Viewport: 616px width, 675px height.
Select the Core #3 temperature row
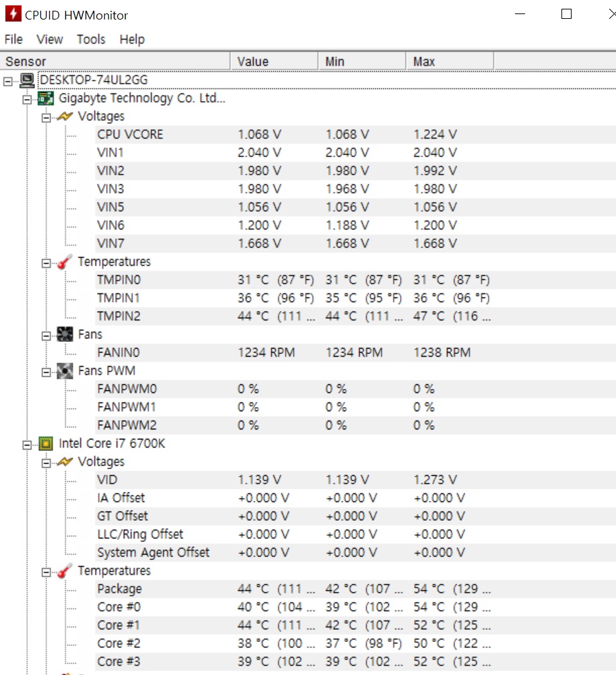click(355, 662)
